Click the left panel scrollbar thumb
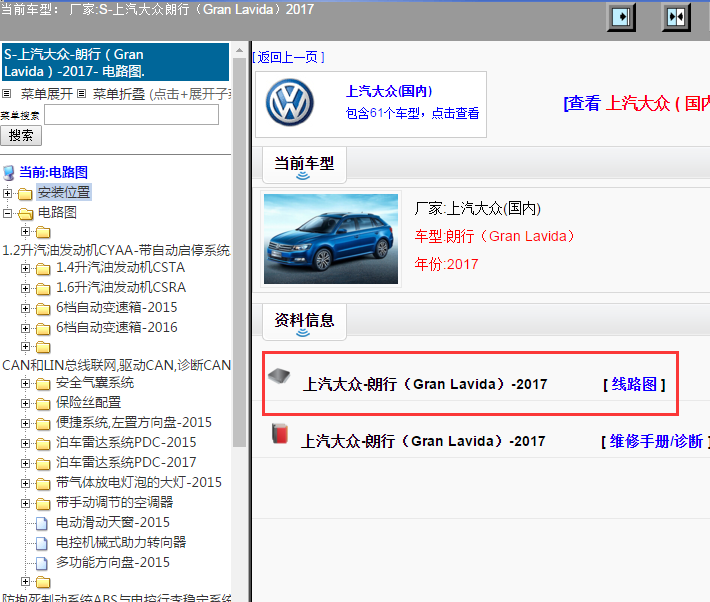This screenshot has width=710, height=602. click(240, 253)
